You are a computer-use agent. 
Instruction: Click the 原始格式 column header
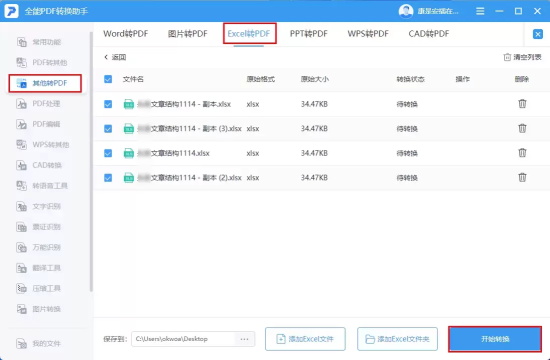tap(261, 79)
